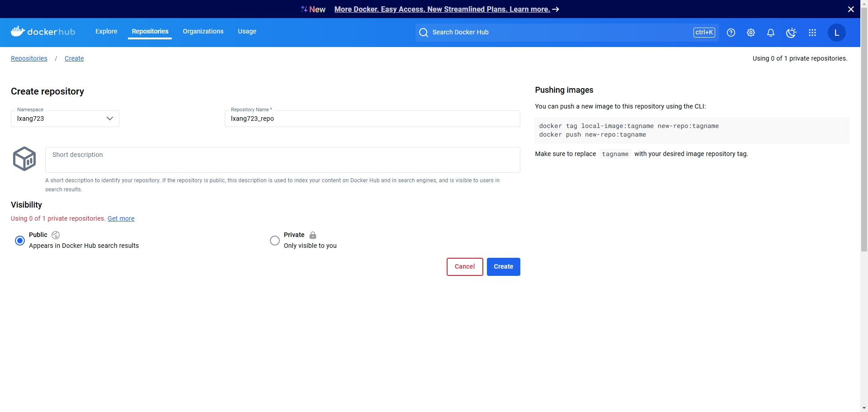This screenshot has width=868, height=412.
Task: Click the Repository Name input field
Action: coord(373,118)
